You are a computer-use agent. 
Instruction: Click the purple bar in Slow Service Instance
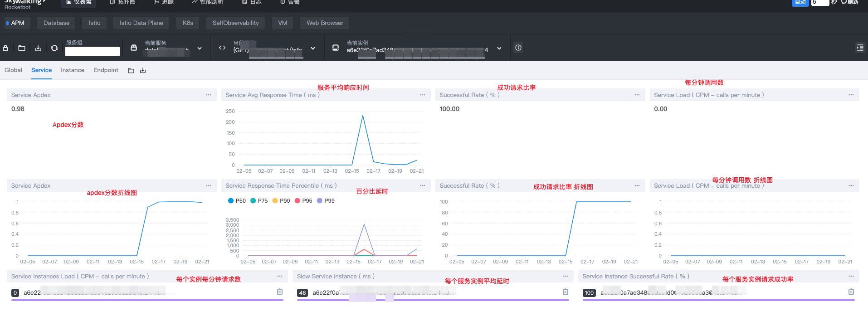(x=433, y=300)
